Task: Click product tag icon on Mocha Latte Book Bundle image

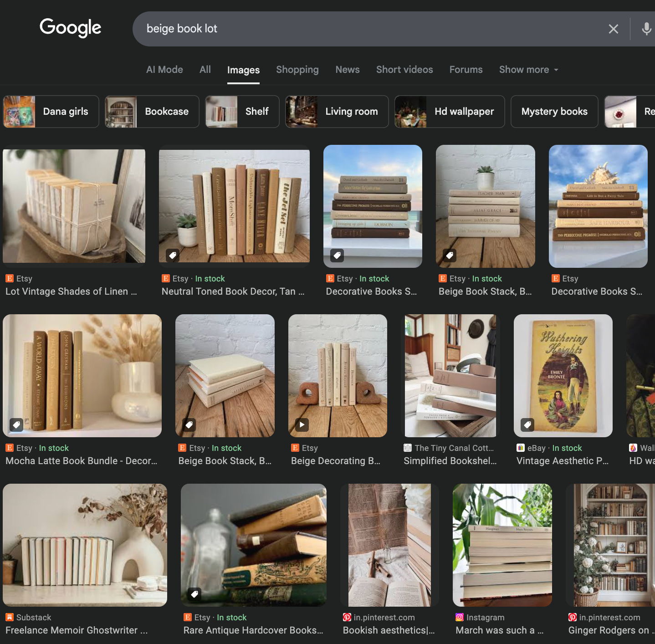Action: [x=16, y=424]
